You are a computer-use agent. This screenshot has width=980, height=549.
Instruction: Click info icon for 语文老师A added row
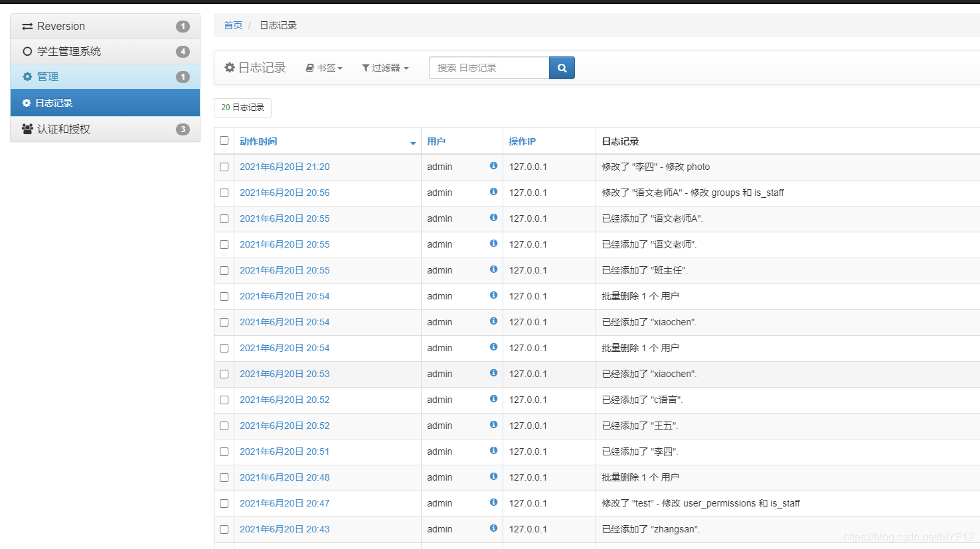tap(493, 218)
